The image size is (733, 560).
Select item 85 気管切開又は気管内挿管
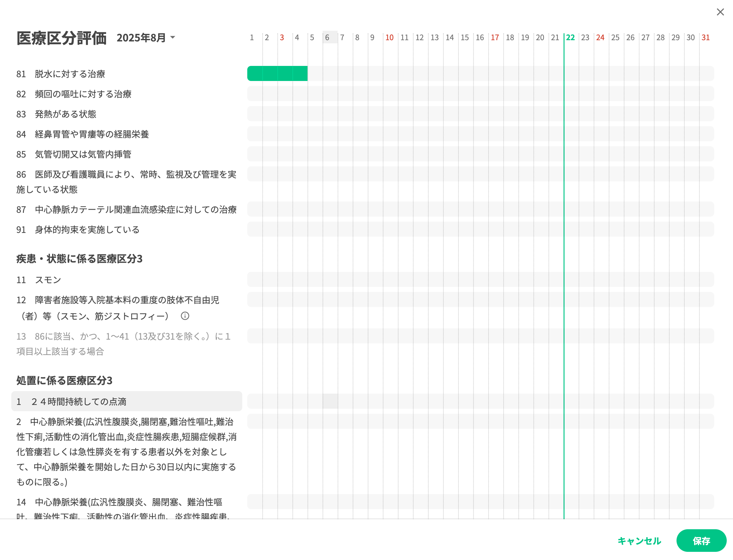pyautogui.click(x=74, y=154)
